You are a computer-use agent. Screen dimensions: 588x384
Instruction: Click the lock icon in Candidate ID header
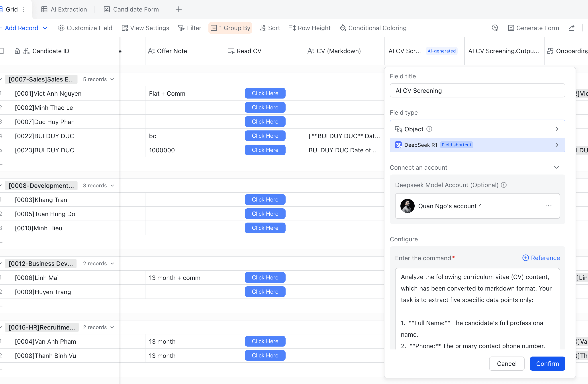click(x=17, y=51)
